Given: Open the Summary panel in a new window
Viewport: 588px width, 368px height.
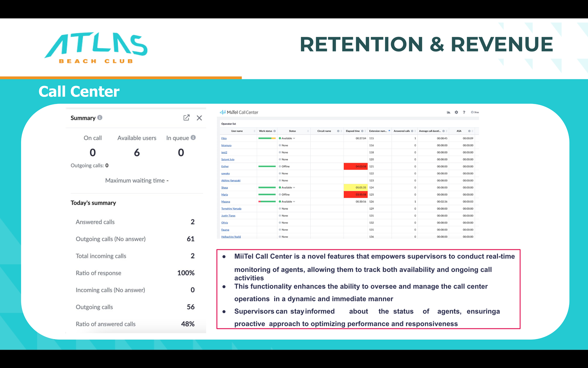Looking at the screenshot, I should [186, 118].
